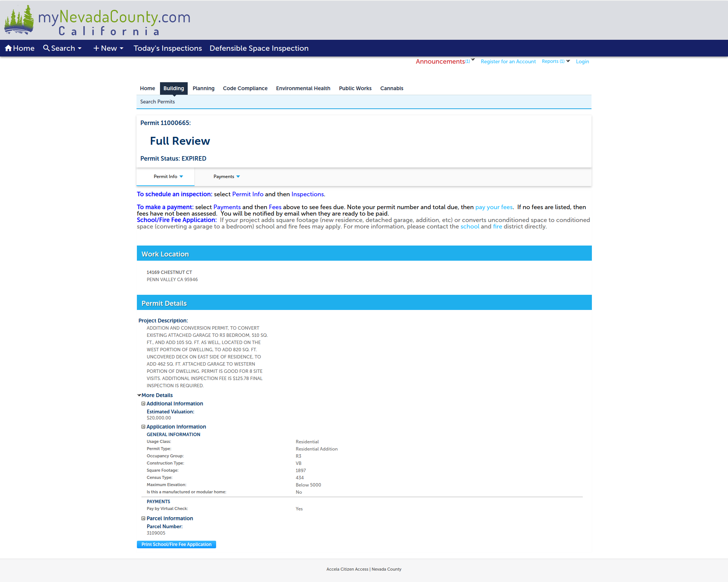The image size is (728, 582).
Task: Click the school district link
Action: 470,226
